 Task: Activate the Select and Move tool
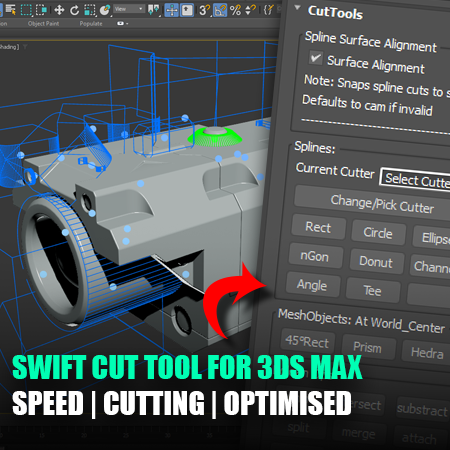click(59, 10)
